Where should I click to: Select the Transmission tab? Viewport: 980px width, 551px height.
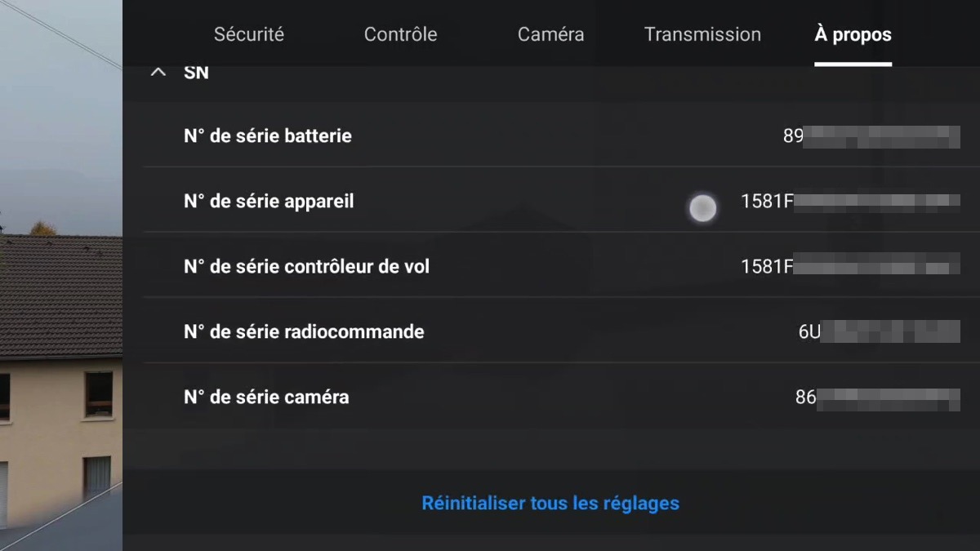(x=702, y=34)
